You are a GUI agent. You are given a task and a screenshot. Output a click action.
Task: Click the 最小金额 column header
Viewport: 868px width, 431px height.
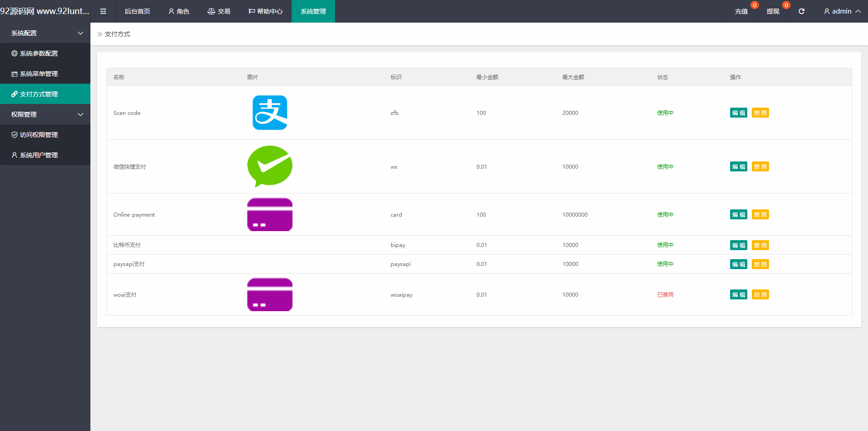tap(487, 77)
